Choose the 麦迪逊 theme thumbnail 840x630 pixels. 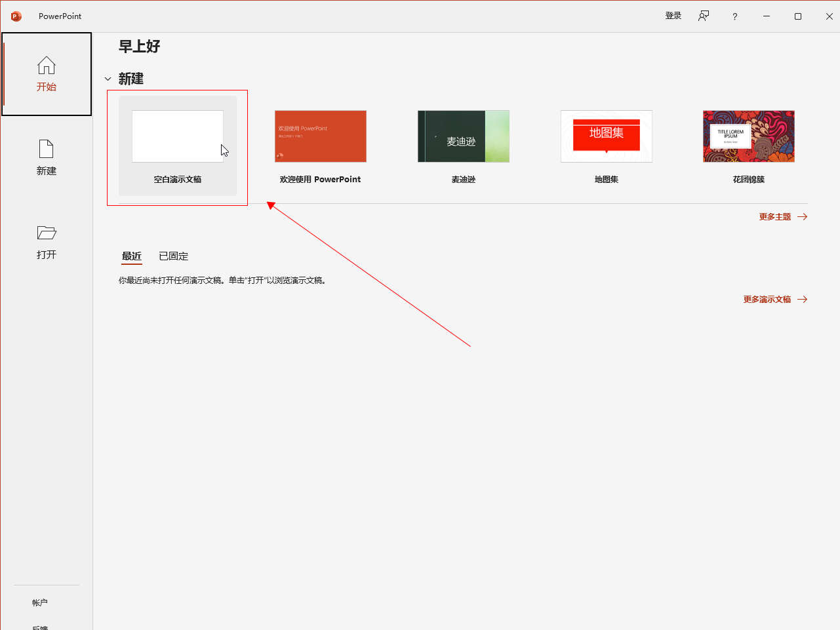point(464,137)
